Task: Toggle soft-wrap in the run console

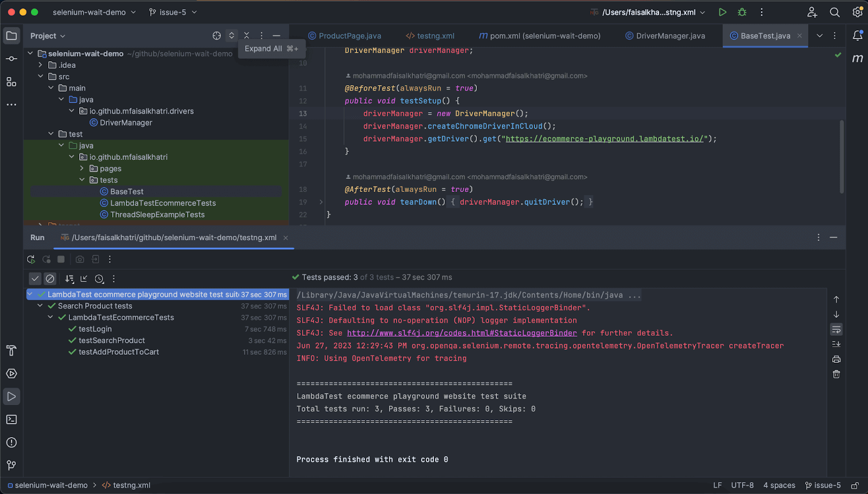Action: point(836,329)
